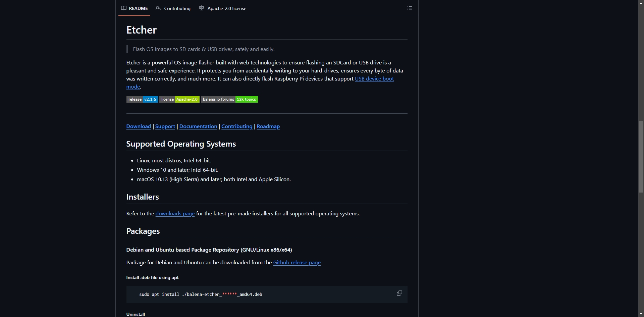644x317 pixels.
Task: Click the "Windows 10 and later" list item
Action: 178,170
